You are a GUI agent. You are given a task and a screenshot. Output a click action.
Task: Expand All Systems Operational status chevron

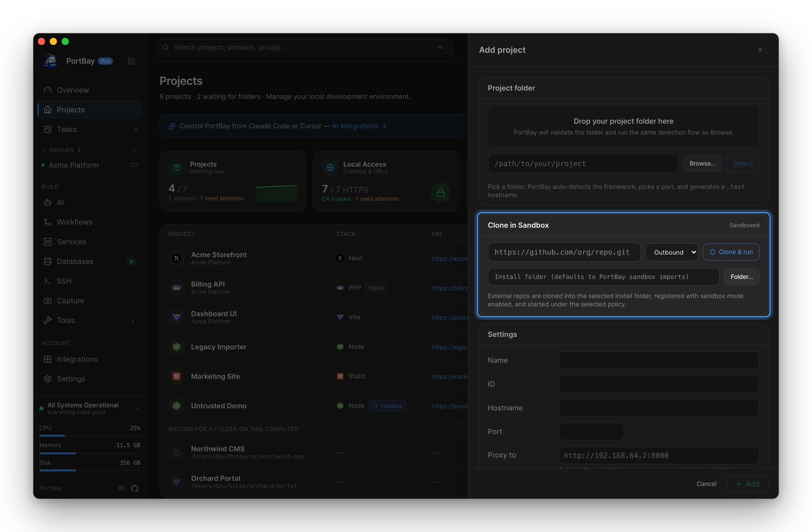pyautogui.click(x=137, y=408)
